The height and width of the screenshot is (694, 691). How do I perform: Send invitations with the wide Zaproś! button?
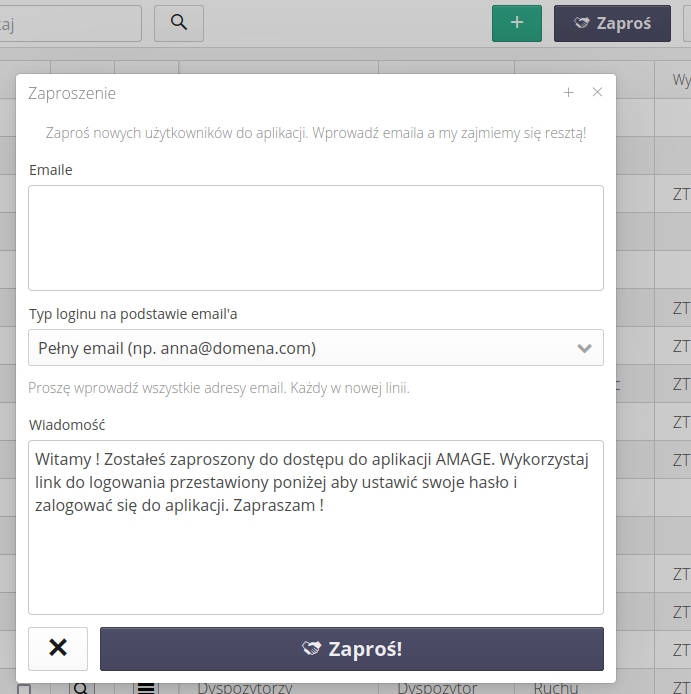point(352,648)
